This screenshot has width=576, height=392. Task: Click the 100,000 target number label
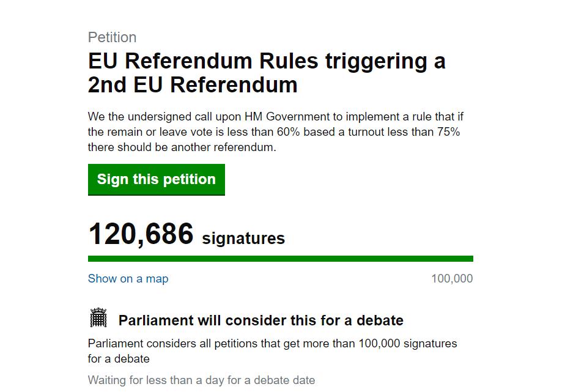(452, 279)
